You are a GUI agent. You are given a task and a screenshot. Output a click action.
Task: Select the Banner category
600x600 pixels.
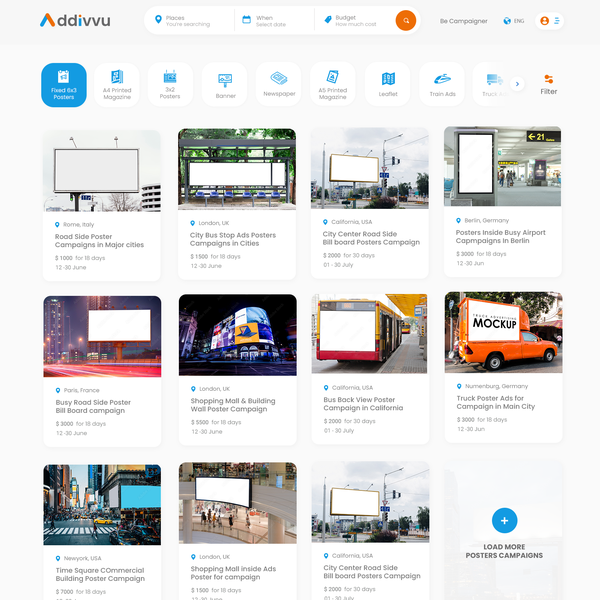(225, 85)
